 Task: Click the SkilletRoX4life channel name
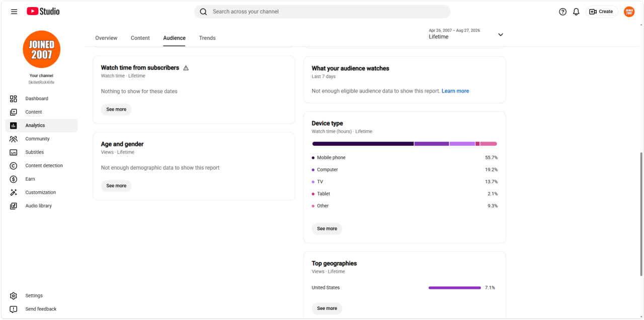pos(41,82)
